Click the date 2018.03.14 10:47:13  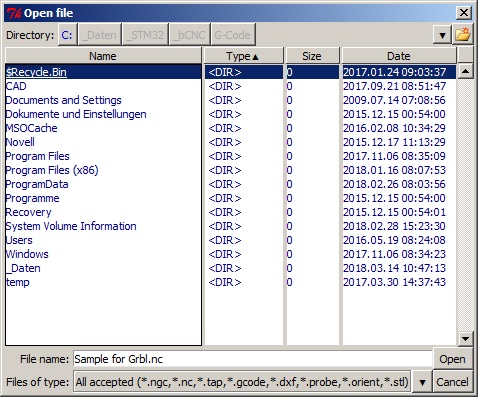tap(394, 268)
